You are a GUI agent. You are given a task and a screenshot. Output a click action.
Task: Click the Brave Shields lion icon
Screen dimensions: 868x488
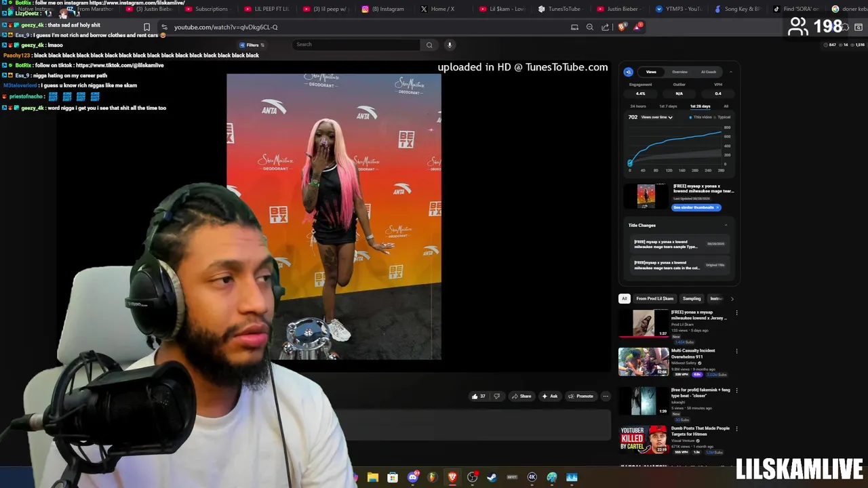point(622,27)
